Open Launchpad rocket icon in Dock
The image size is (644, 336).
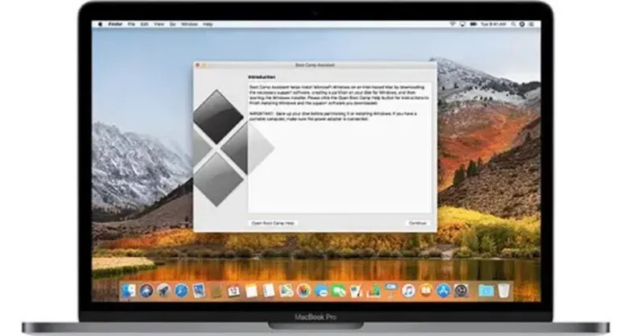[x=164, y=291]
